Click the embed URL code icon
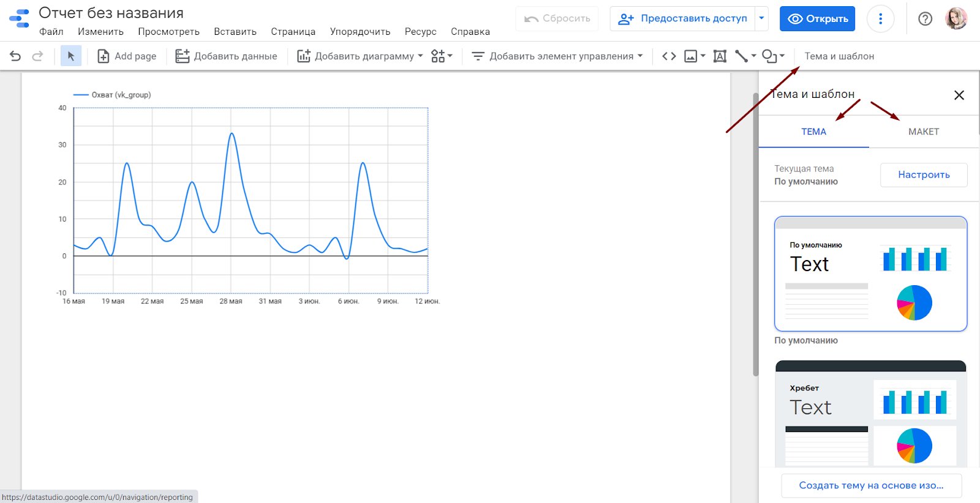The image size is (980, 503). pyautogui.click(x=669, y=56)
